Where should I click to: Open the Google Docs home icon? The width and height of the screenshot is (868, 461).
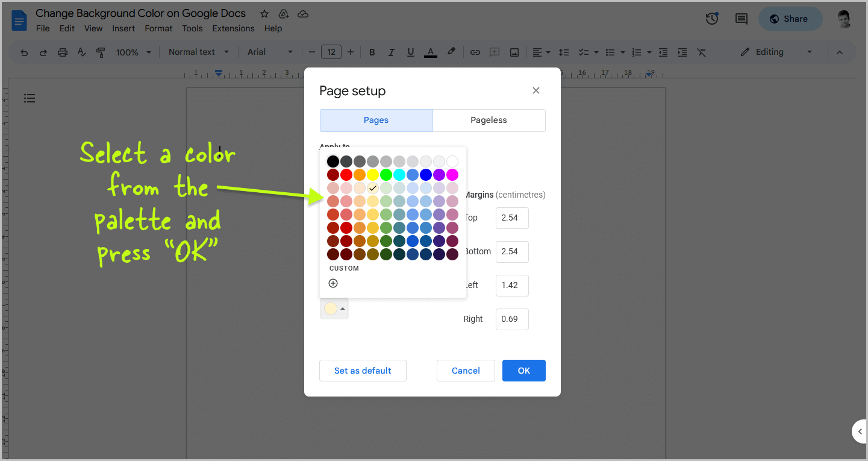click(19, 20)
